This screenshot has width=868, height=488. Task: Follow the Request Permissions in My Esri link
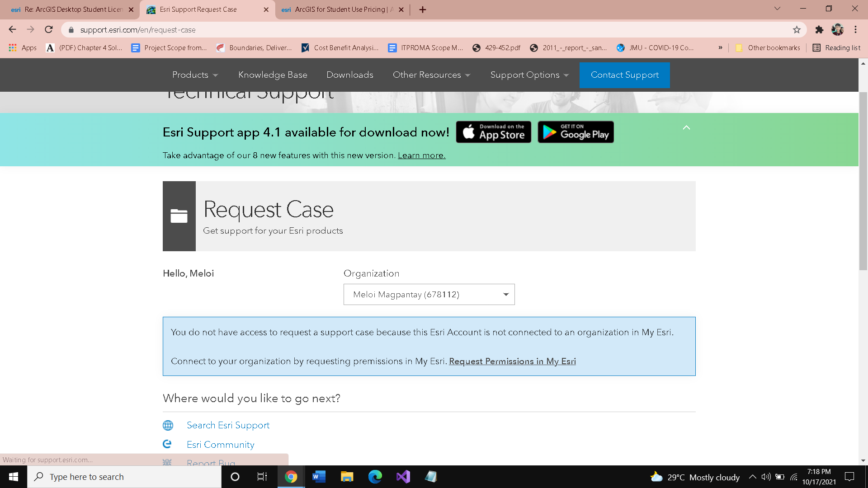click(512, 361)
